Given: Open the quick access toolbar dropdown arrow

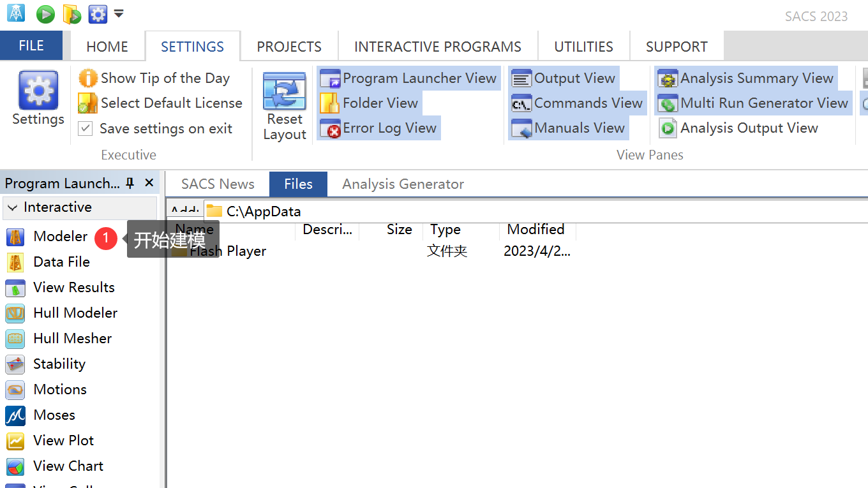Looking at the screenshot, I should click(x=119, y=13).
